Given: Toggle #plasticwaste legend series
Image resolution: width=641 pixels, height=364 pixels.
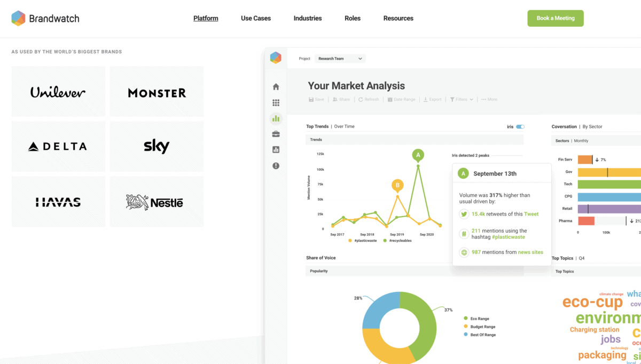Looking at the screenshot, I should pyautogui.click(x=362, y=241).
